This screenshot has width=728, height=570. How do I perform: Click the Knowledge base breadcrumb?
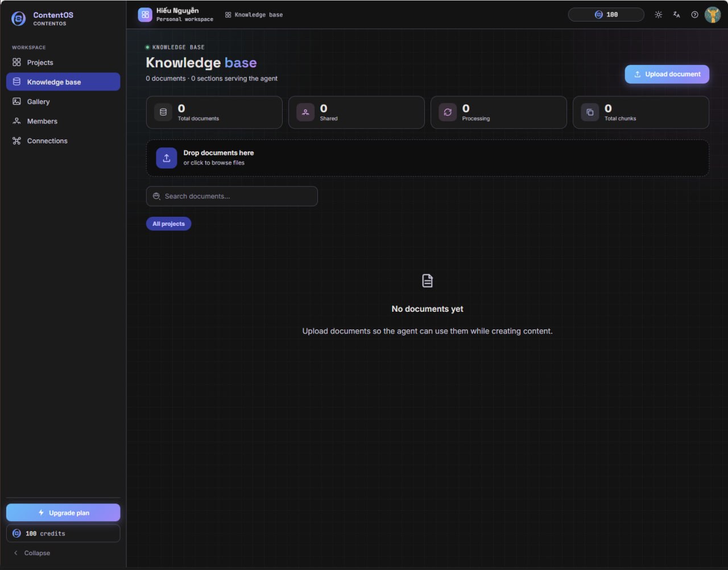[254, 15]
